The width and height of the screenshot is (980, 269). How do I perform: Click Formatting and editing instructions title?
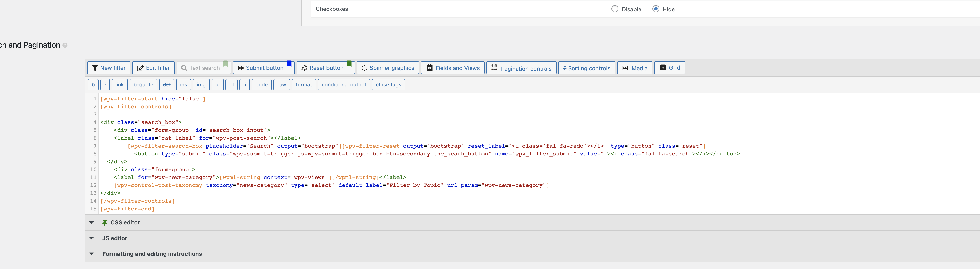(x=152, y=254)
